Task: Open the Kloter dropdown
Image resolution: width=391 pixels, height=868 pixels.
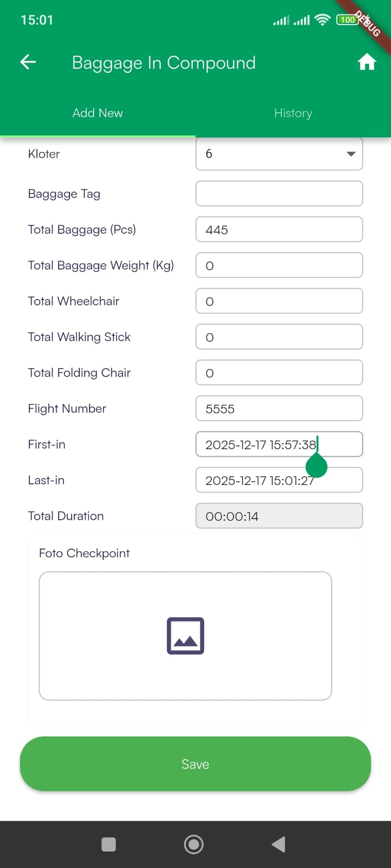Action: (x=279, y=154)
